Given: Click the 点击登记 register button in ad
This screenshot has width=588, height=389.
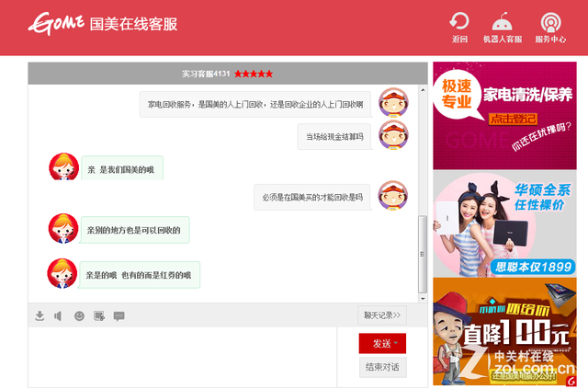Looking at the screenshot, I should [x=513, y=119].
